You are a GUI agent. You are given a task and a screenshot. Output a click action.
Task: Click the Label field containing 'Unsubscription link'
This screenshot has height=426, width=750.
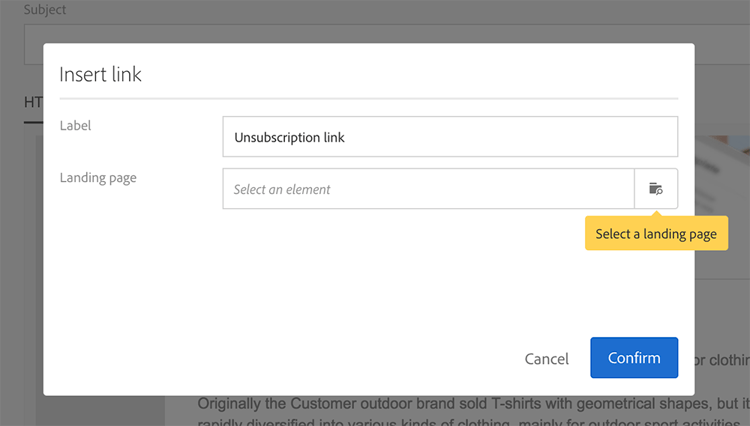[450, 137]
